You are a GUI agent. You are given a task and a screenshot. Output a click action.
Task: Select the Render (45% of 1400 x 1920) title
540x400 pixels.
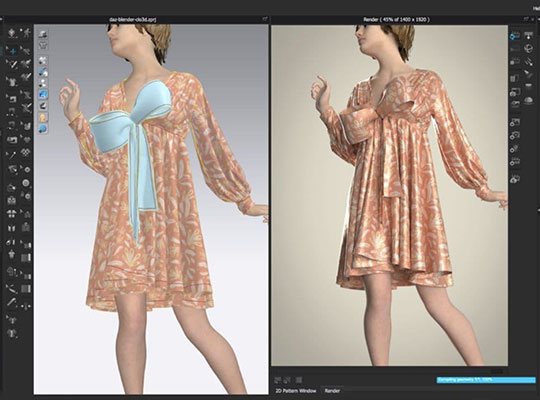(x=396, y=20)
